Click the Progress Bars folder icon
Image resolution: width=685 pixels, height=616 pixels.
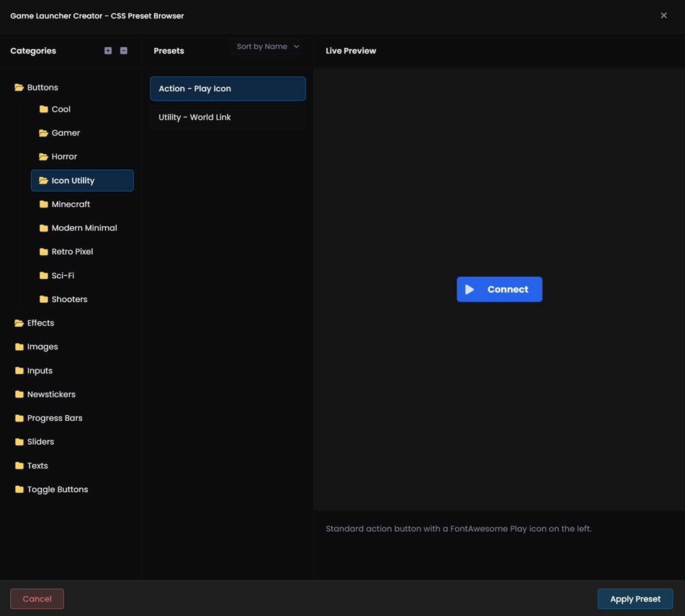(19, 418)
